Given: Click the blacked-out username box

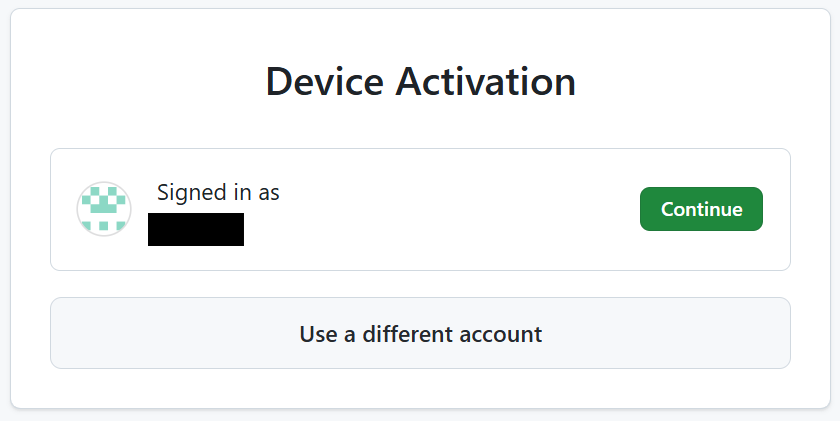Looking at the screenshot, I should (x=196, y=229).
